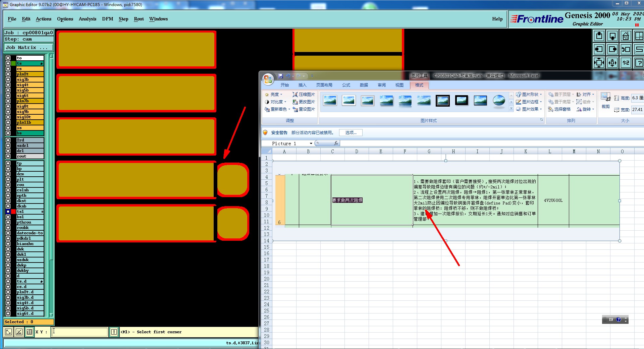This screenshot has height=349, width=644.
Task: Click the previous zoom (undo view) icon
Action: coord(626,49)
